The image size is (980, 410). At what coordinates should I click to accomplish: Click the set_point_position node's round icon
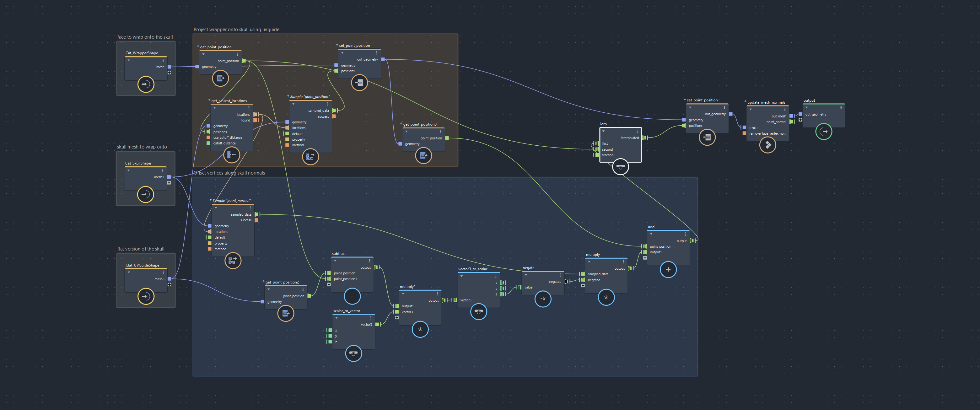(359, 83)
